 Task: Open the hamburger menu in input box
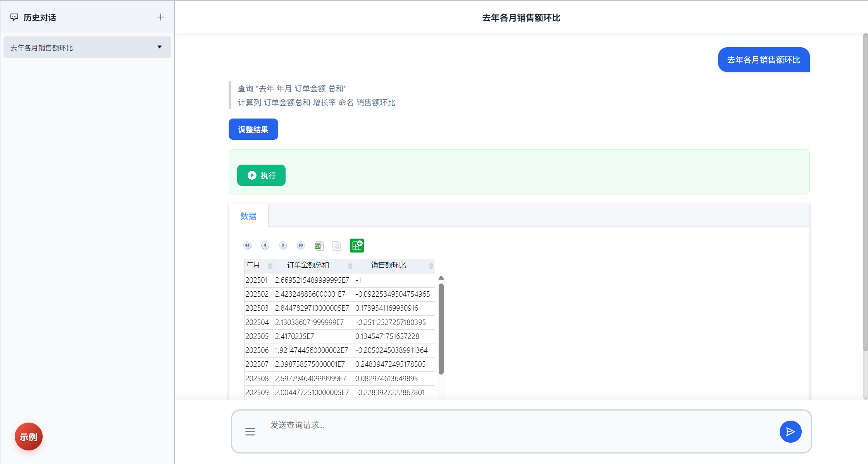[250, 431]
